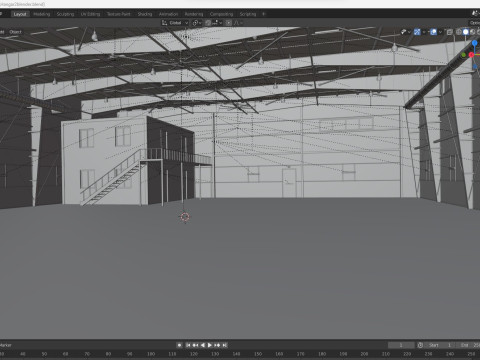Open the Sculpting workspace tab

tap(65, 14)
